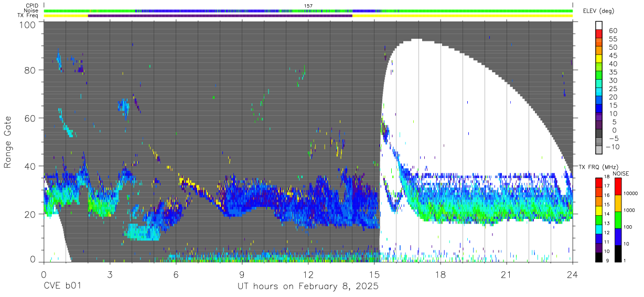Pick the black bottom segment of TX FRQ bar
The height and width of the screenshot is (297, 644).
pyautogui.click(x=599, y=257)
